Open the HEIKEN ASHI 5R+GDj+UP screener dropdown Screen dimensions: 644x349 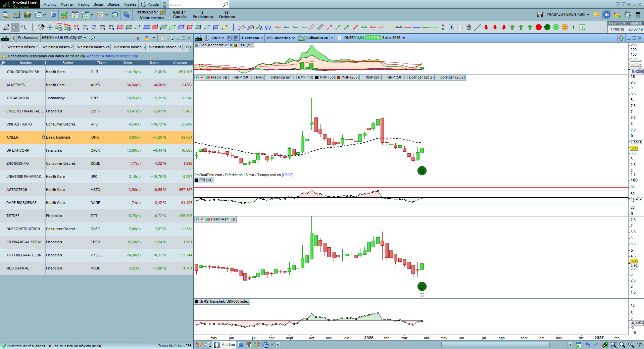(64, 38)
